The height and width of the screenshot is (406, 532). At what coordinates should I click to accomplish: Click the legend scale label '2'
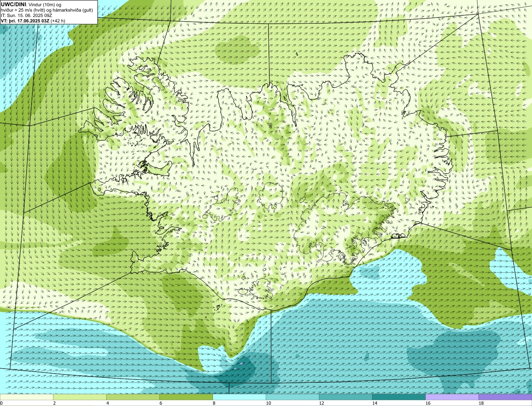54,403
